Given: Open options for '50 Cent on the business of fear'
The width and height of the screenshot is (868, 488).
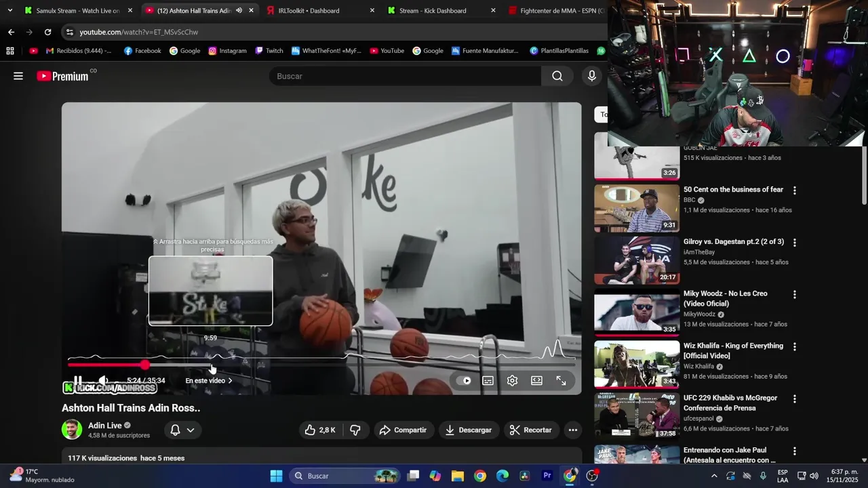Looking at the screenshot, I should click(x=795, y=190).
